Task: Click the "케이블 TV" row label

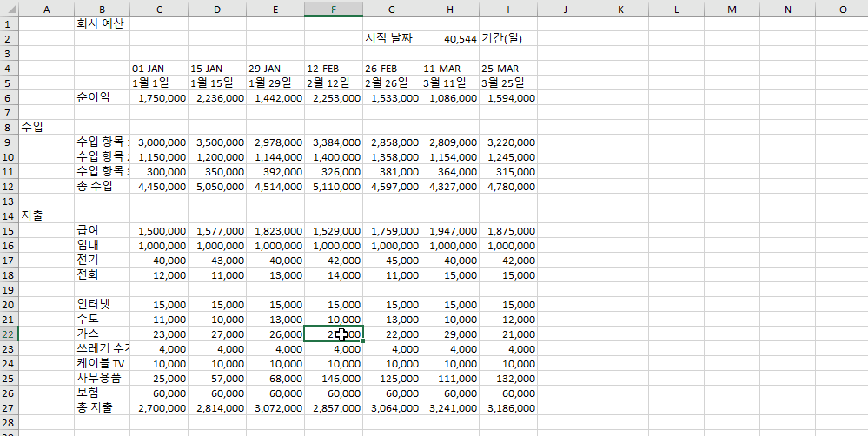Action: pyautogui.click(x=102, y=364)
